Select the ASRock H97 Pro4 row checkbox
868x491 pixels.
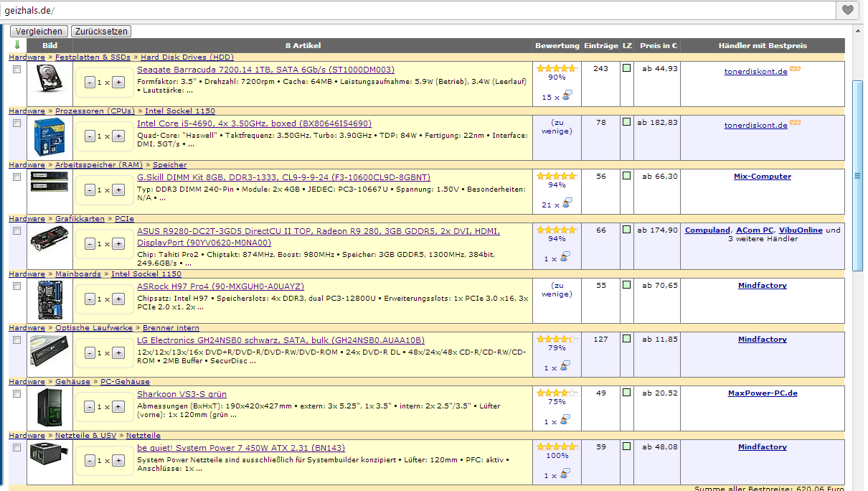pyautogui.click(x=17, y=286)
